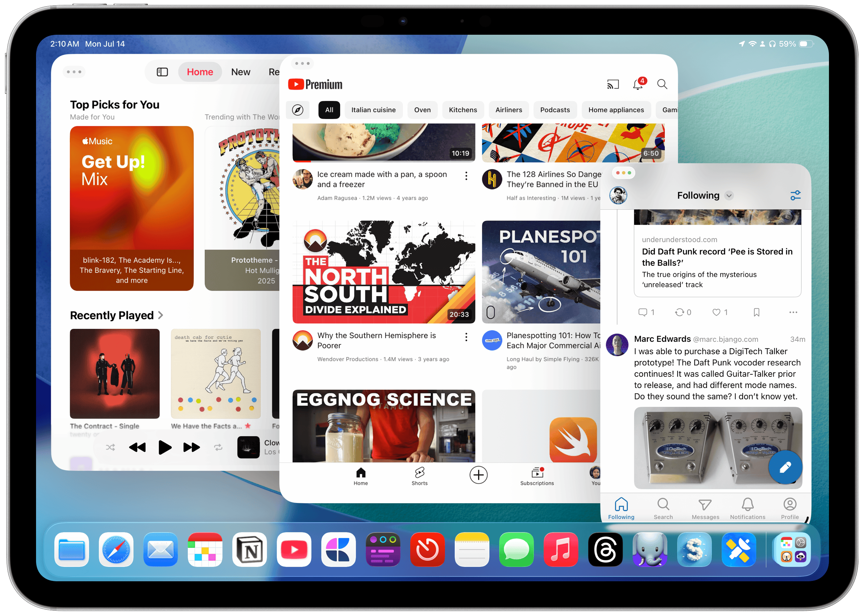The width and height of the screenshot is (865, 616).
Task: Compose a new post with pencil button
Action: (x=785, y=467)
